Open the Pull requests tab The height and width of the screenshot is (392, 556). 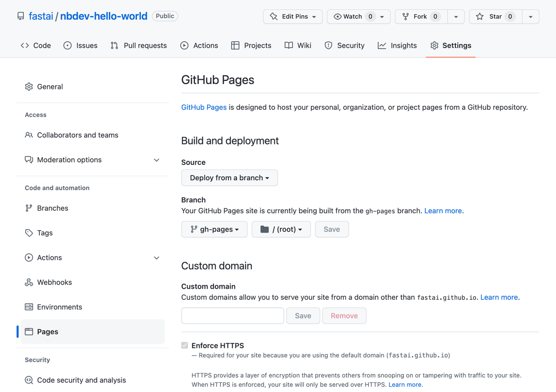tap(139, 45)
